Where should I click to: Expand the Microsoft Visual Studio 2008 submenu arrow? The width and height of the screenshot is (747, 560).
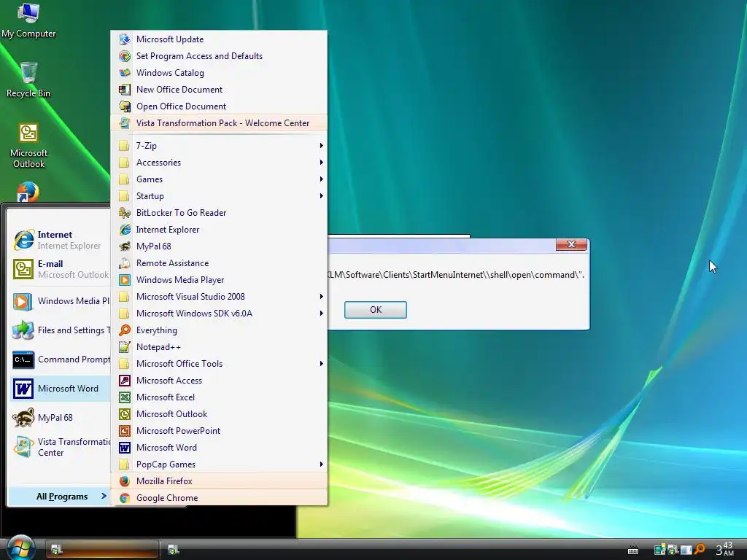click(322, 297)
